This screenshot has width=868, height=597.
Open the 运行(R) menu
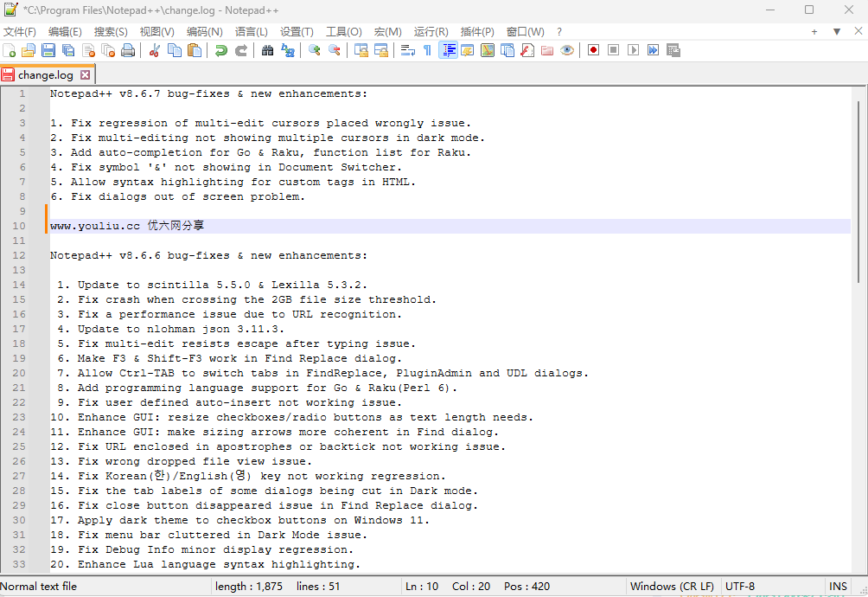(x=431, y=31)
